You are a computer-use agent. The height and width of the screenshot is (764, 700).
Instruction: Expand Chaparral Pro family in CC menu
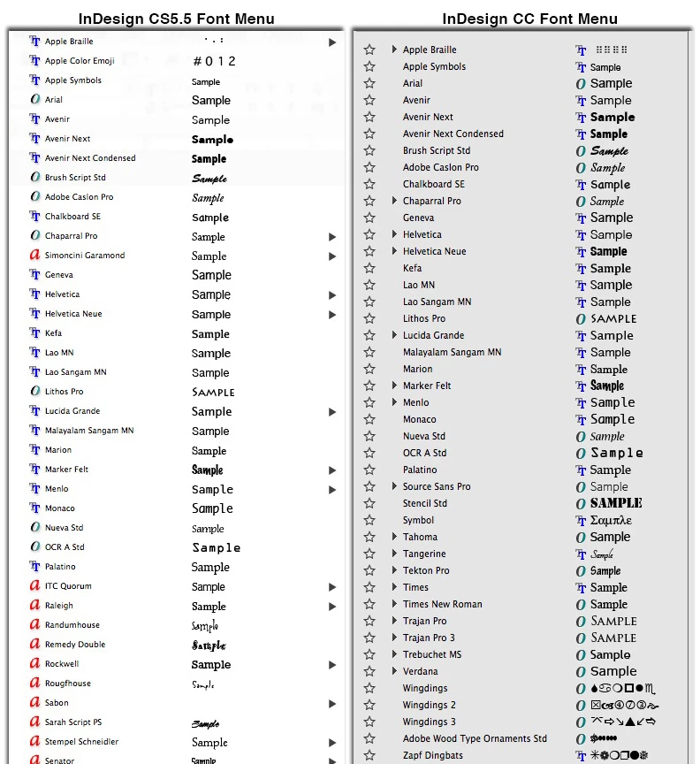394,200
